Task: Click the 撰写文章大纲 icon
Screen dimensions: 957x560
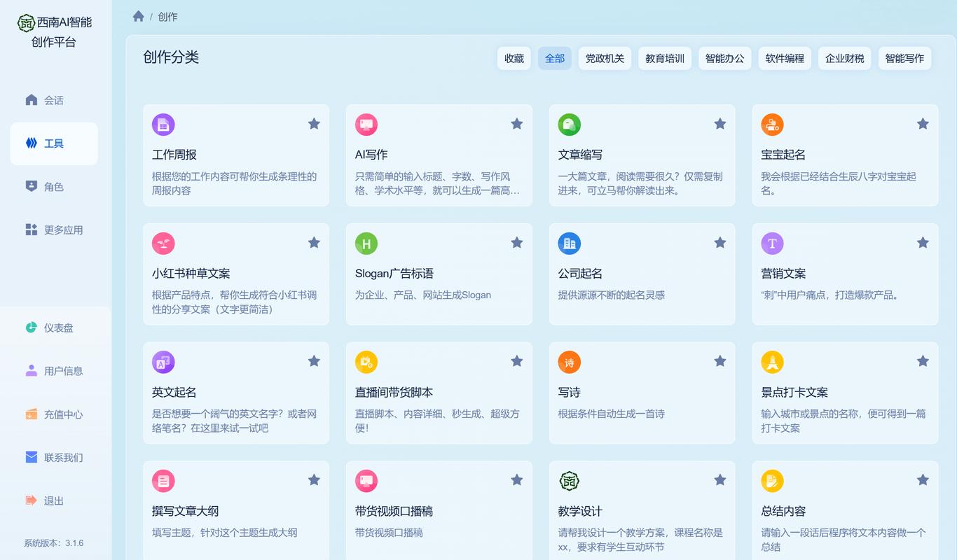Action: [163, 481]
